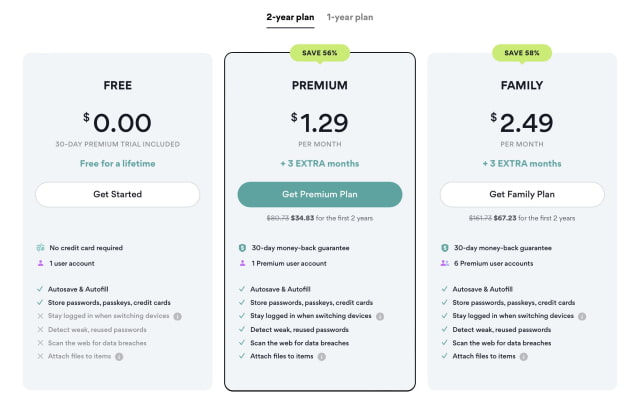This screenshot has height=411, width=640.
Task: Click Premium user account person icon
Action: (x=242, y=262)
